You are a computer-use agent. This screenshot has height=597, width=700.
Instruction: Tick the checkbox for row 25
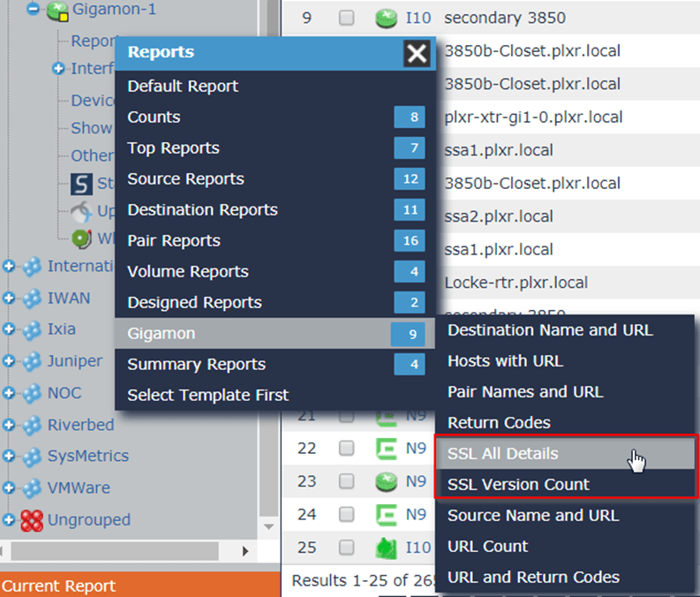tap(346, 547)
